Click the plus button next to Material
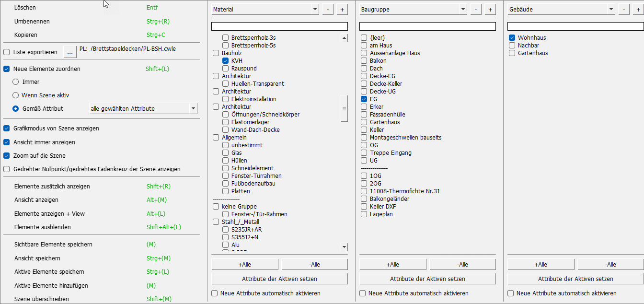Viewport: 644px width, 304px height. click(342, 9)
